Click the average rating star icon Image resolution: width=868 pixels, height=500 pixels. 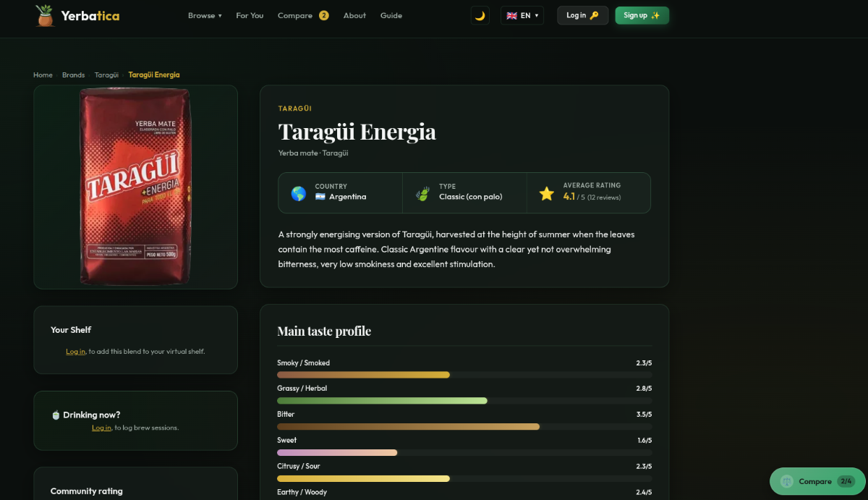tap(546, 193)
